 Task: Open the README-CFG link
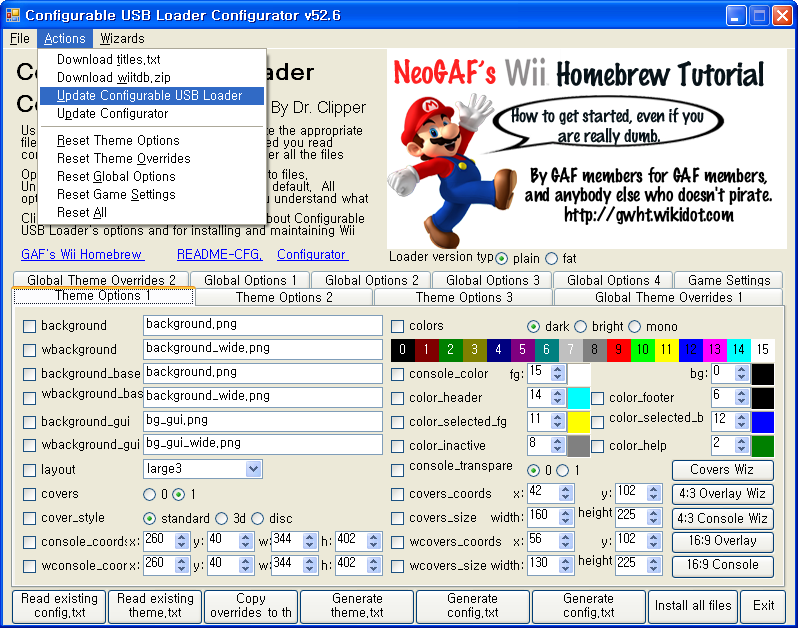coord(219,254)
